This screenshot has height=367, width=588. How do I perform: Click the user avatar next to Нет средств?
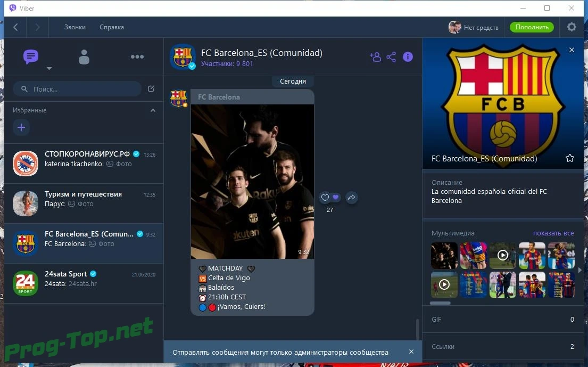point(454,27)
